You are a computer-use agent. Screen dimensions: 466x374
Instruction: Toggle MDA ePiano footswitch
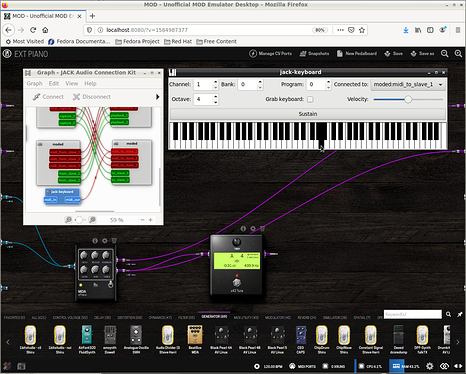(110, 285)
